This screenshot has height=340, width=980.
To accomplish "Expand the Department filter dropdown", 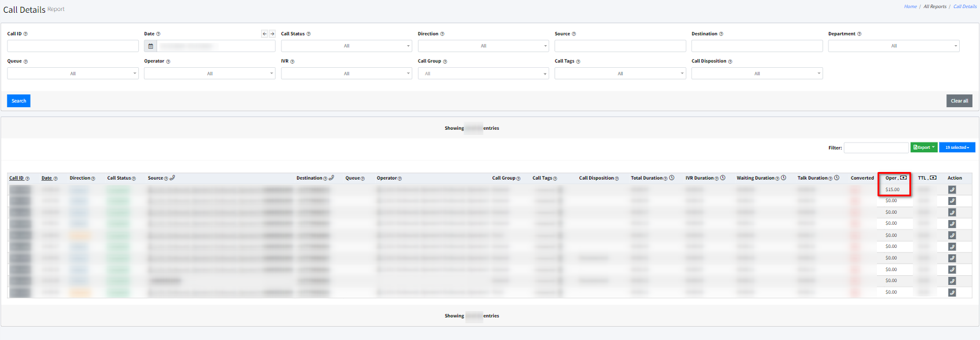I will click(x=893, y=46).
